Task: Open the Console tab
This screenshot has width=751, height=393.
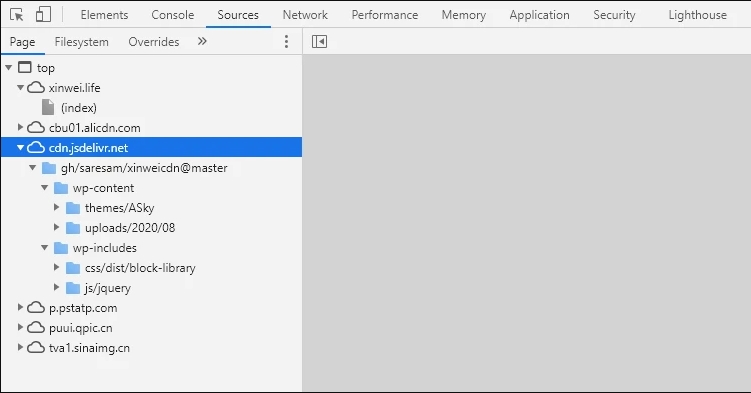Action: [x=172, y=15]
